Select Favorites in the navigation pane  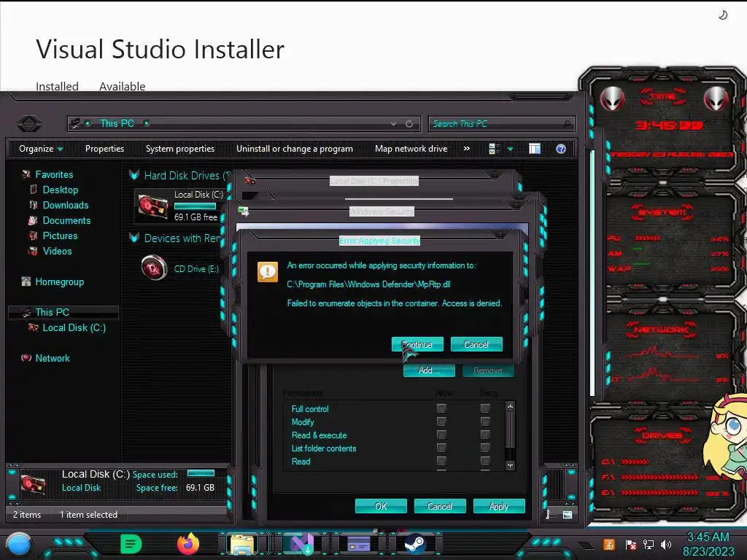[54, 174]
